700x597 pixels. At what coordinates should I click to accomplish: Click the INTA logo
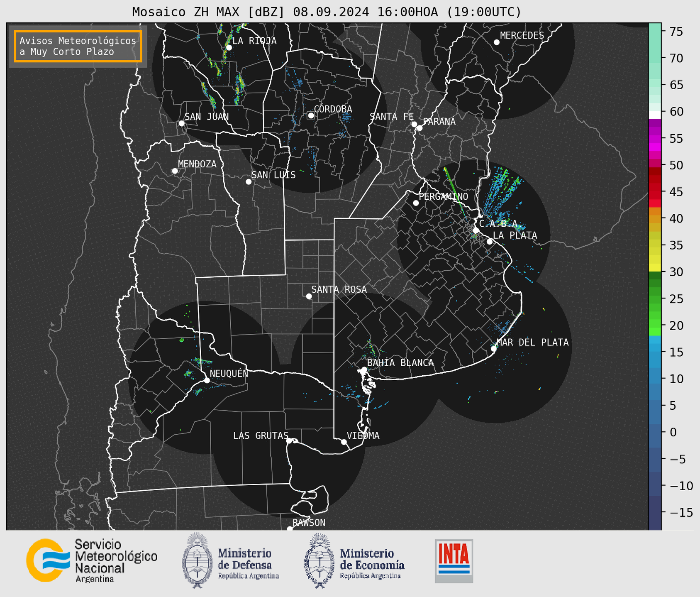click(x=454, y=561)
